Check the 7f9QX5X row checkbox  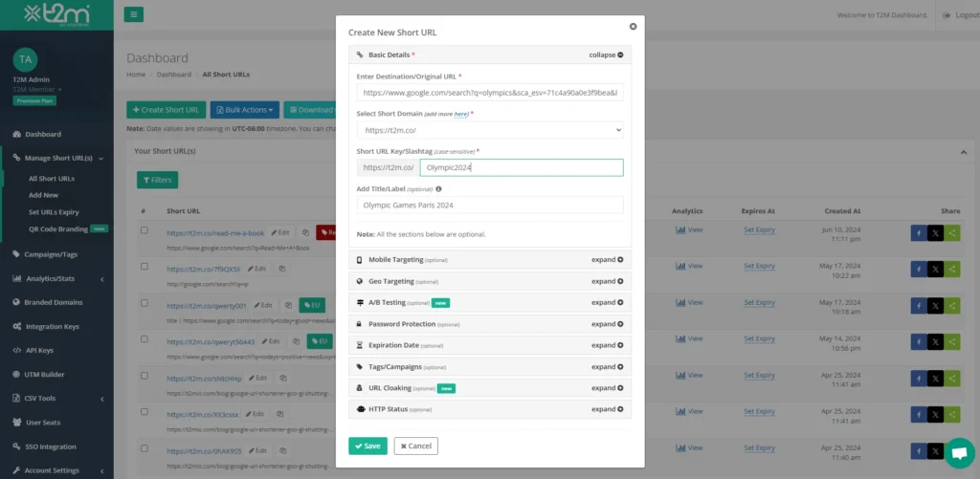[145, 266]
